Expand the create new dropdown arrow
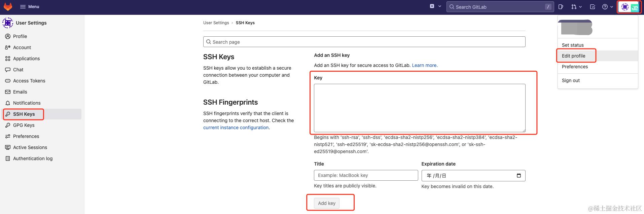This screenshot has width=644, height=214. pyautogui.click(x=440, y=6)
